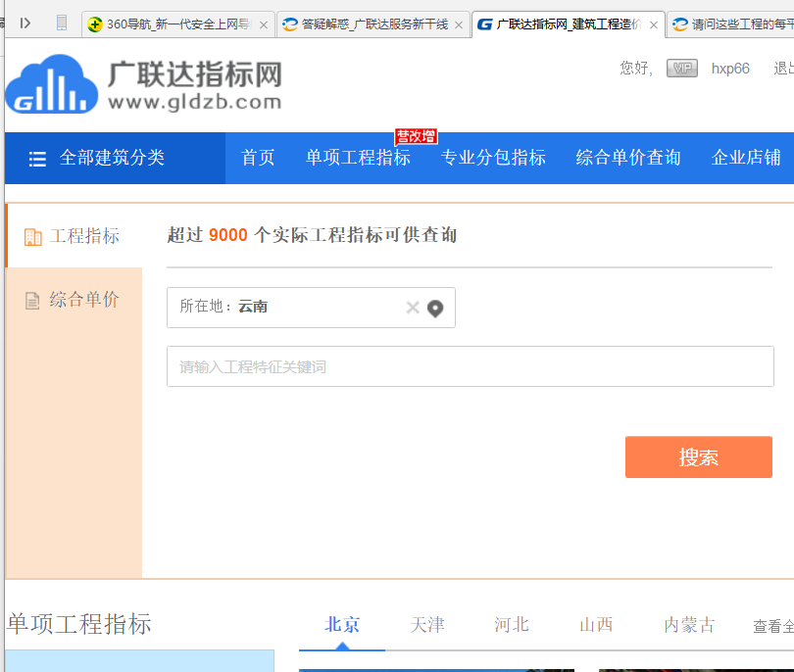Screen dimensions: 794x672
Task: Click the 综合单价 document icon in sidebar
Action: point(32,301)
